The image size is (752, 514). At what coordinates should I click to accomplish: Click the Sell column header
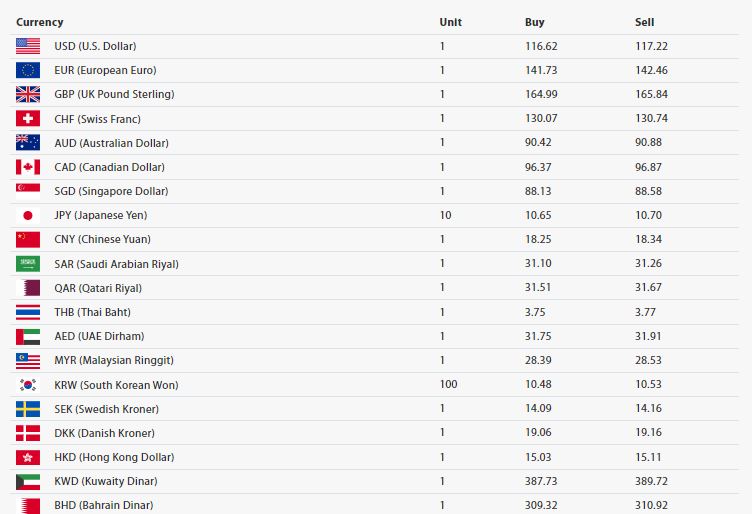[x=644, y=22]
